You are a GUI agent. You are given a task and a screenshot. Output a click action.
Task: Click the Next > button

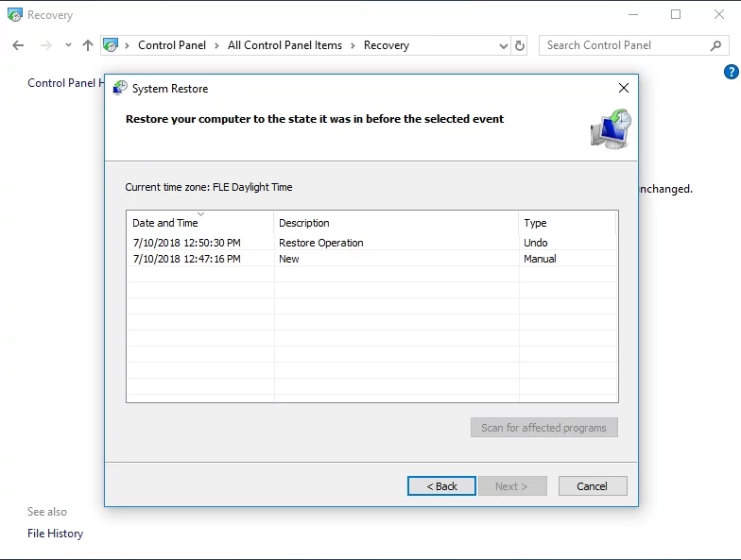click(x=512, y=485)
